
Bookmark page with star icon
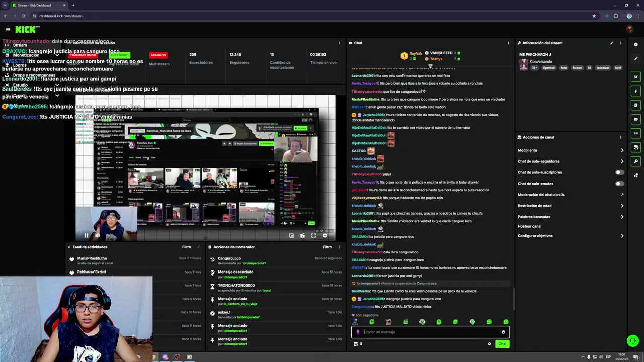pyautogui.click(x=594, y=16)
